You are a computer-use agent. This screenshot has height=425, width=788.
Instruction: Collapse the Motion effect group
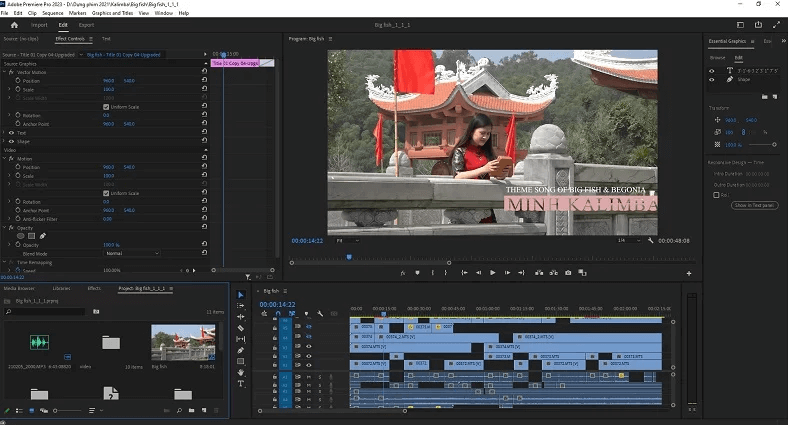click(x=5, y=159)
